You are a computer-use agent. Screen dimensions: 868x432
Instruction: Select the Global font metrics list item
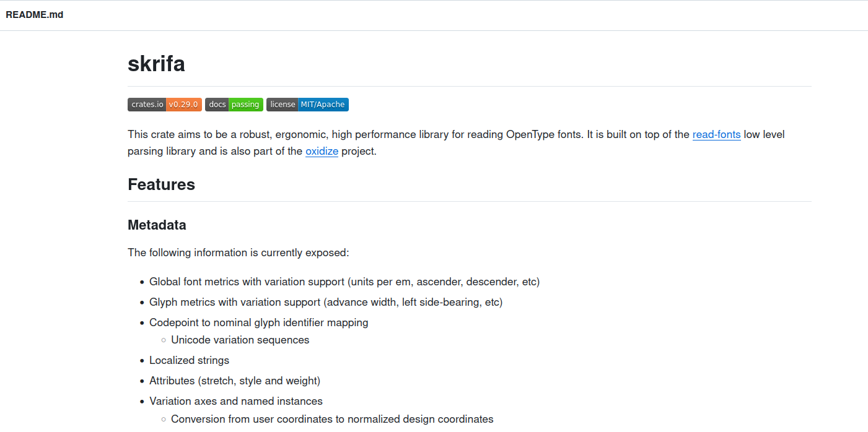344,282
